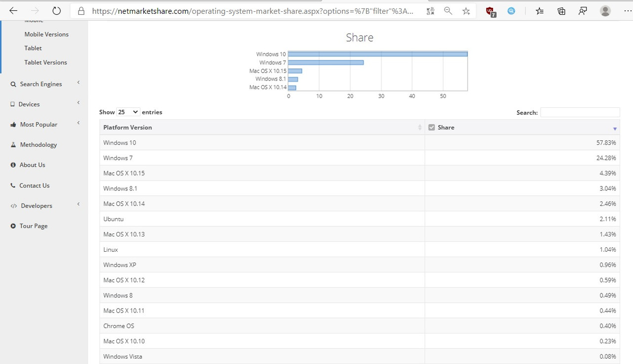Click the 57.83% share value

pyautogui.click(x=606, y=142)
